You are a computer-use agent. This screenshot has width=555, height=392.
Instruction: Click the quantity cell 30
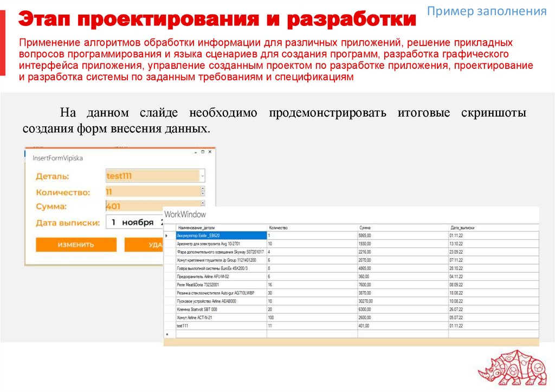312,293
